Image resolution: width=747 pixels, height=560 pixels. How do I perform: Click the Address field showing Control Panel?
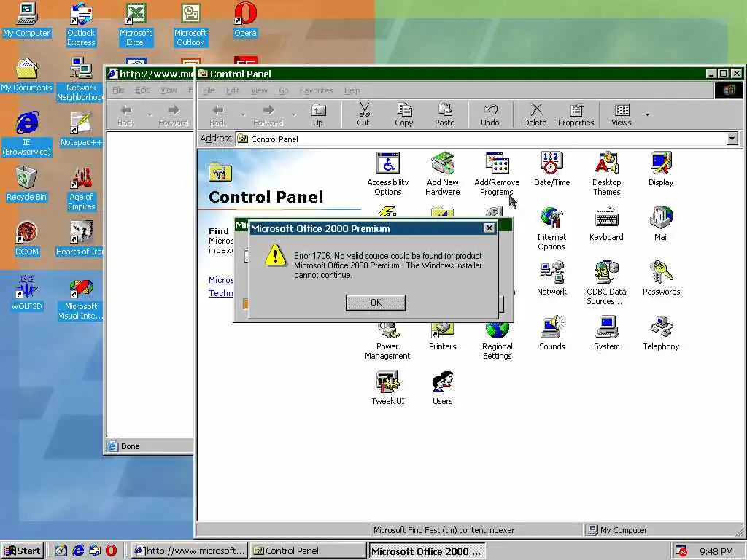pyautogui.click(x=481, y=139)
